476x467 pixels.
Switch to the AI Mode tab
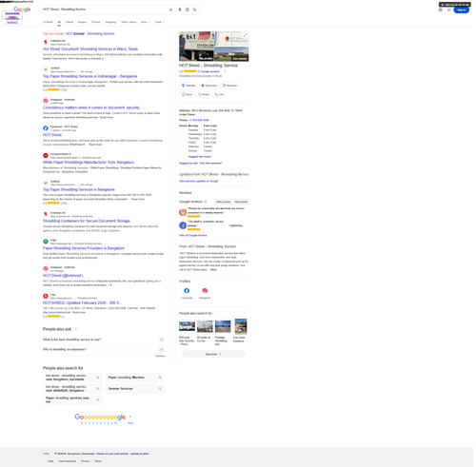point(48,22)
